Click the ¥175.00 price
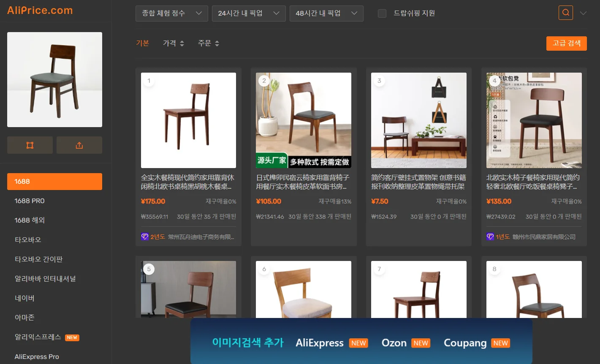Screen dimensions: 600x364 (153, 201)
